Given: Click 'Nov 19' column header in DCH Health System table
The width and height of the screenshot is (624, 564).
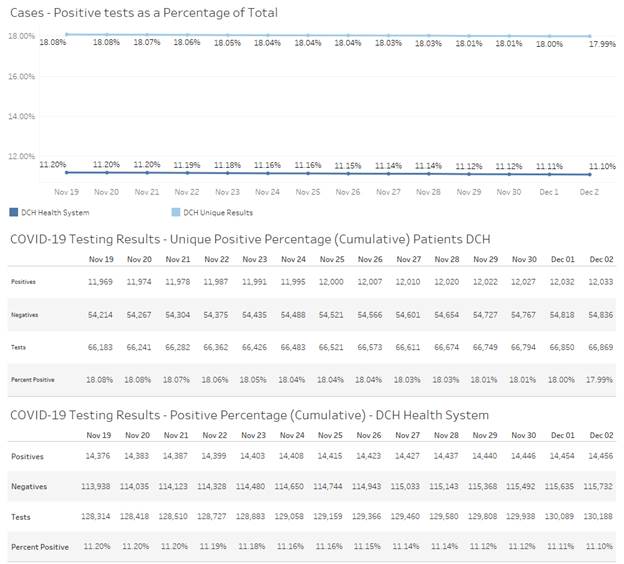Looking at the screenshot, I should point(99,435).
